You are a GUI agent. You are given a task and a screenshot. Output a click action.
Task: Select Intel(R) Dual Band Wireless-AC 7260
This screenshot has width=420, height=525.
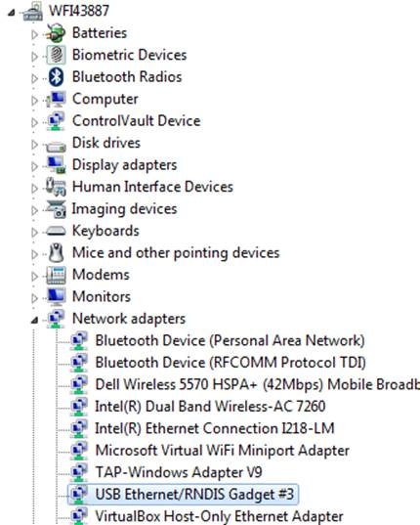point(210,406)
